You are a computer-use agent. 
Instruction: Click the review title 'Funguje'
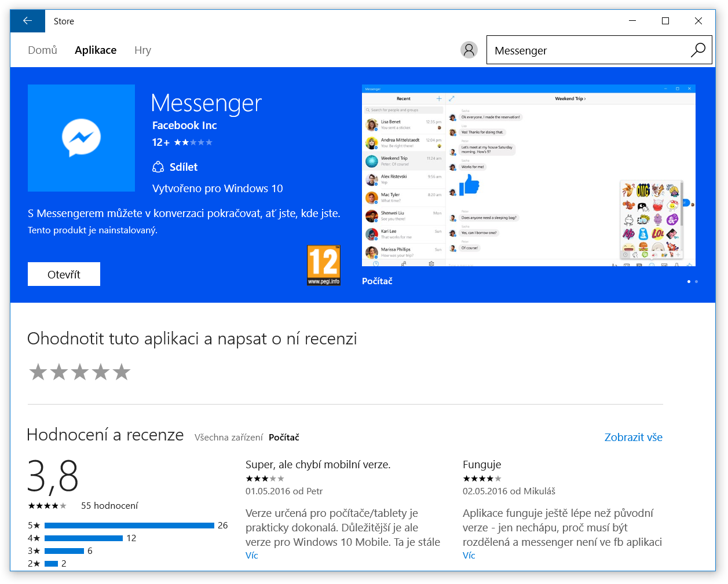[x=482, y=464]
